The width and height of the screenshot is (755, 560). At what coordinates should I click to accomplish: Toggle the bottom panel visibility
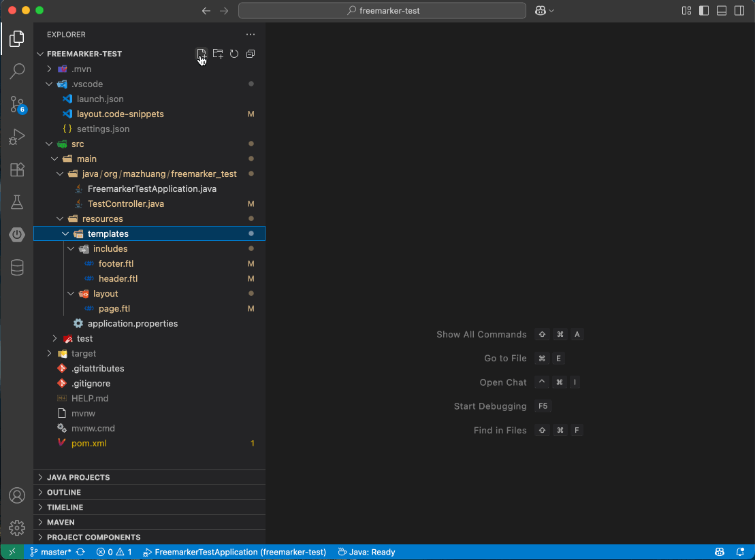point(722,11)
